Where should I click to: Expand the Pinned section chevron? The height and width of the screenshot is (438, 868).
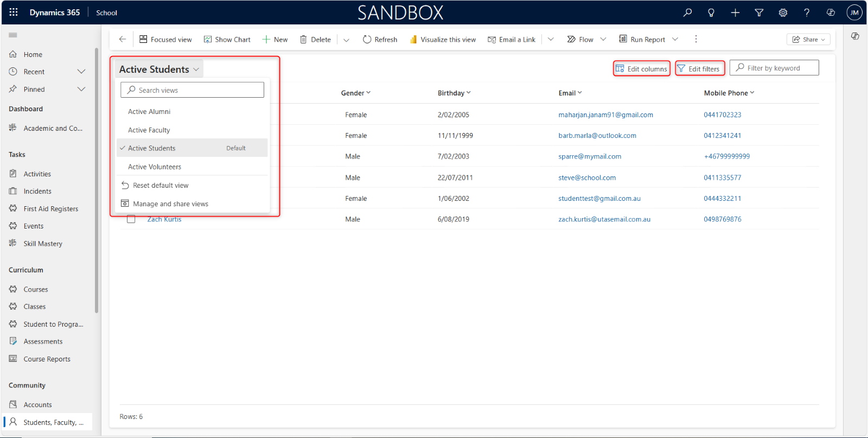click(x=81, y=89)
